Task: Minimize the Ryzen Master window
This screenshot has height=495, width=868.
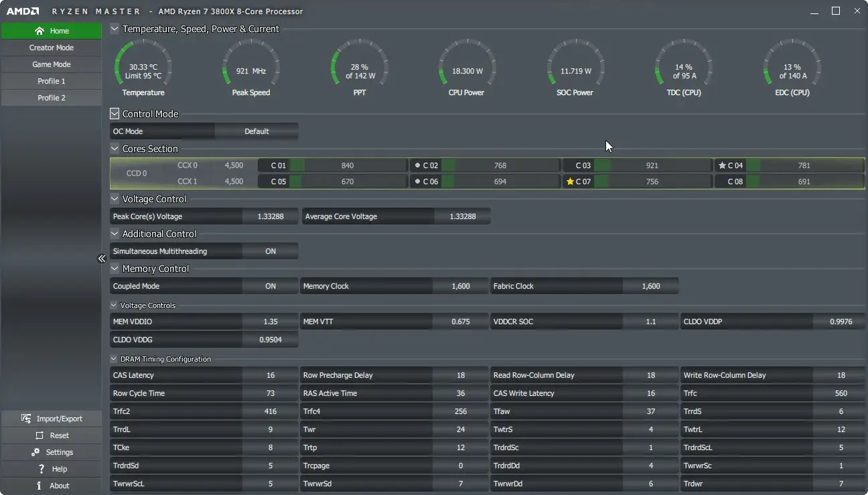Action: (814, 11)
